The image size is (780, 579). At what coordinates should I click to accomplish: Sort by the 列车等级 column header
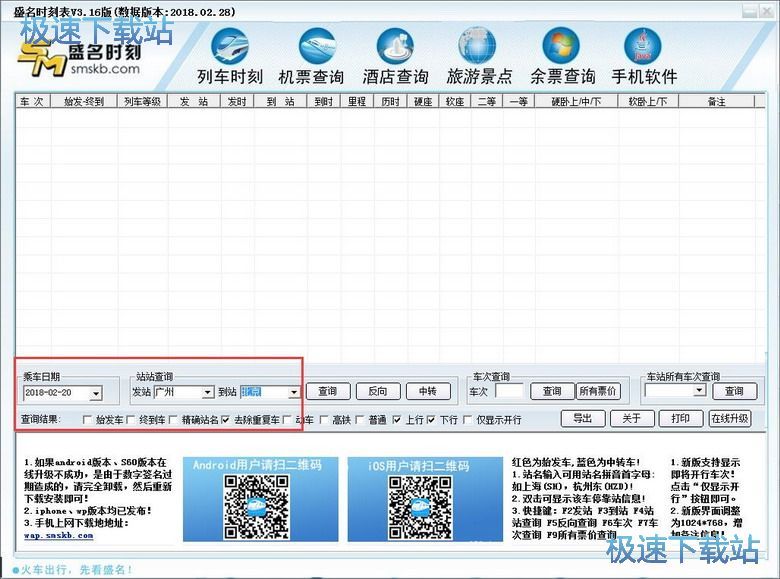(x=142, y=101)
